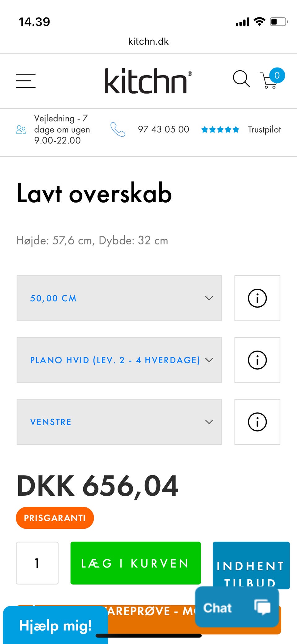Show info for the Venstre hinge side
Viewport: 297px width, 644px height.
[257, 422]
